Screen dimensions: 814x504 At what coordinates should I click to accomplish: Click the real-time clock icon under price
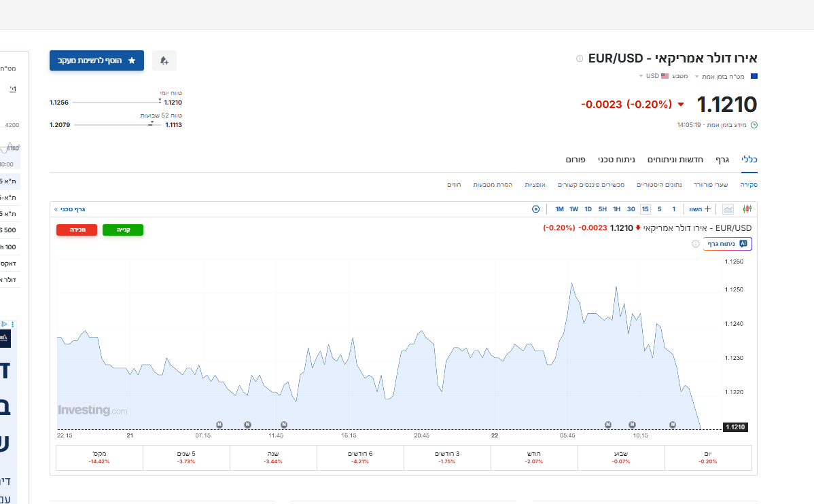click(754, 125)
